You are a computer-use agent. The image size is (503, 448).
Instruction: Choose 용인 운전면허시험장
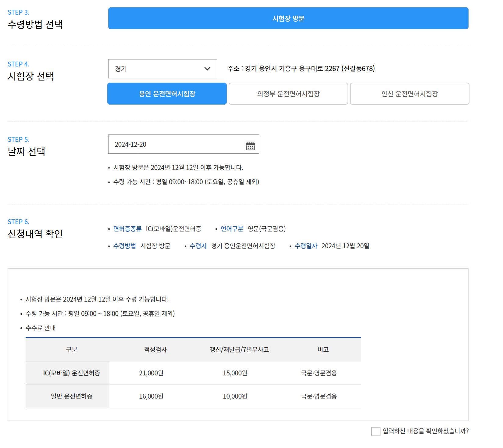coord(167,94)
